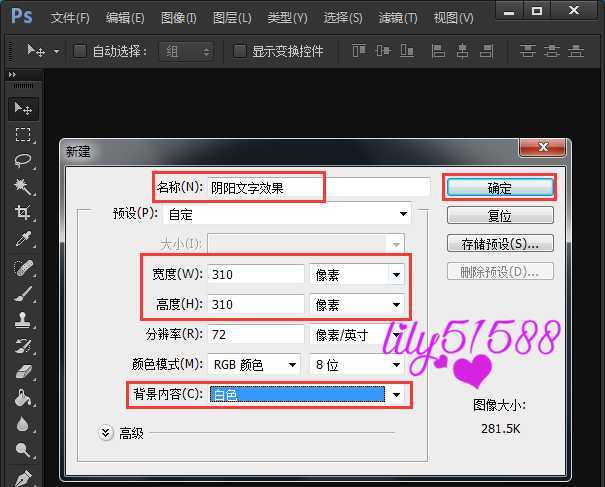Click the 名称 field with 阴阳文字效果

pos(319,188)
